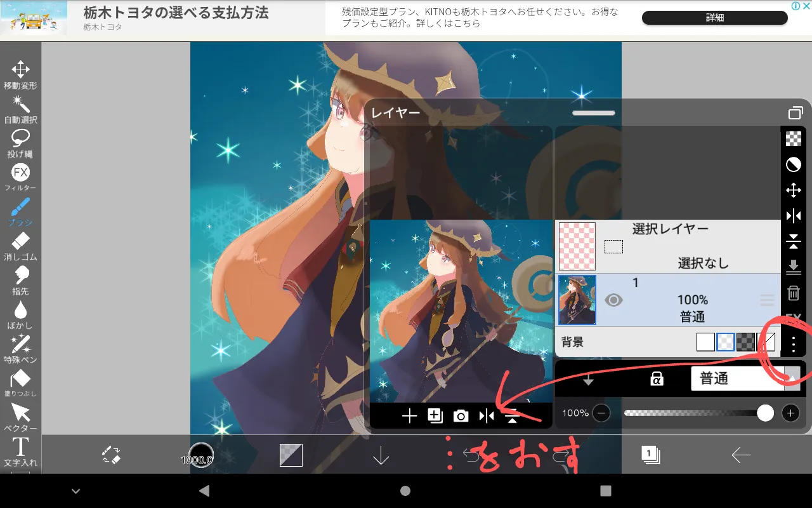Tap the back arrow in the bottom bar
812x508 pixels.
[740, 455]
